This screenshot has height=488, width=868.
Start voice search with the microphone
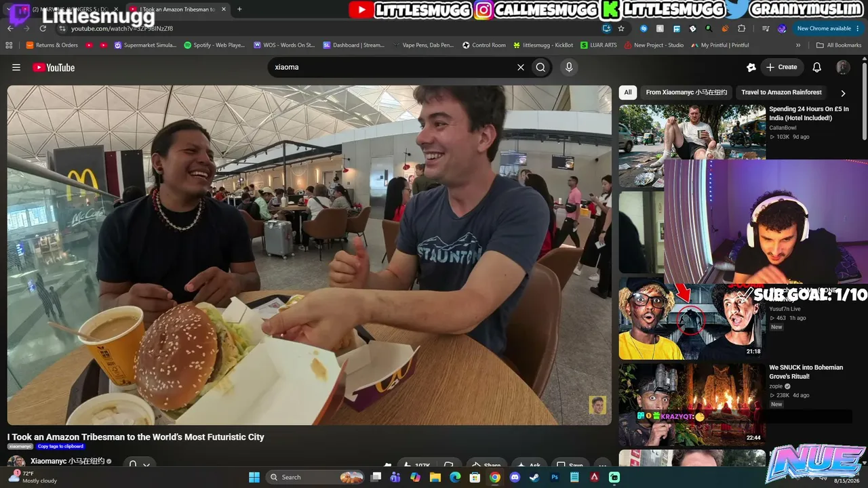click(569, 67)
